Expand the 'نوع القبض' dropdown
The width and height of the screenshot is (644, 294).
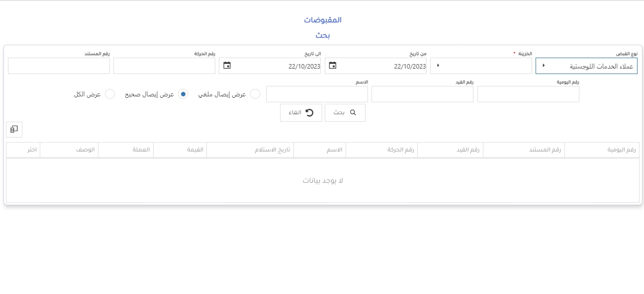[x=544, y=66]
